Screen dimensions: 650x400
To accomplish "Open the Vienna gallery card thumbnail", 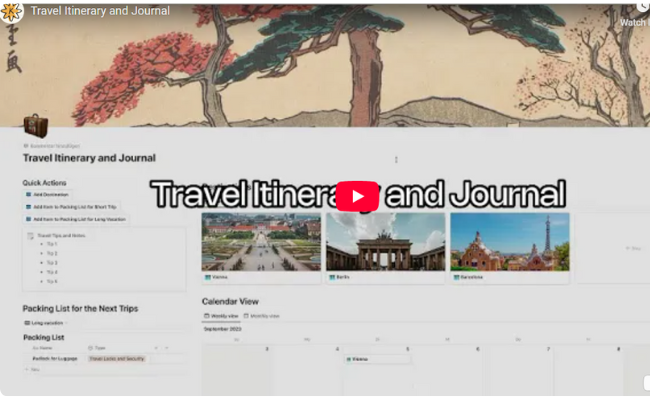I will click(x=261, y=242).
